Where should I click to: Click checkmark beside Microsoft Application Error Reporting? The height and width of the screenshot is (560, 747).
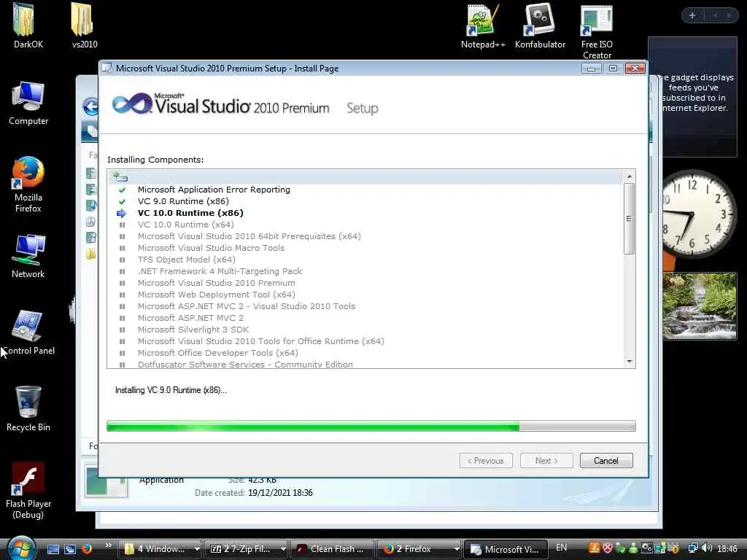122,190
